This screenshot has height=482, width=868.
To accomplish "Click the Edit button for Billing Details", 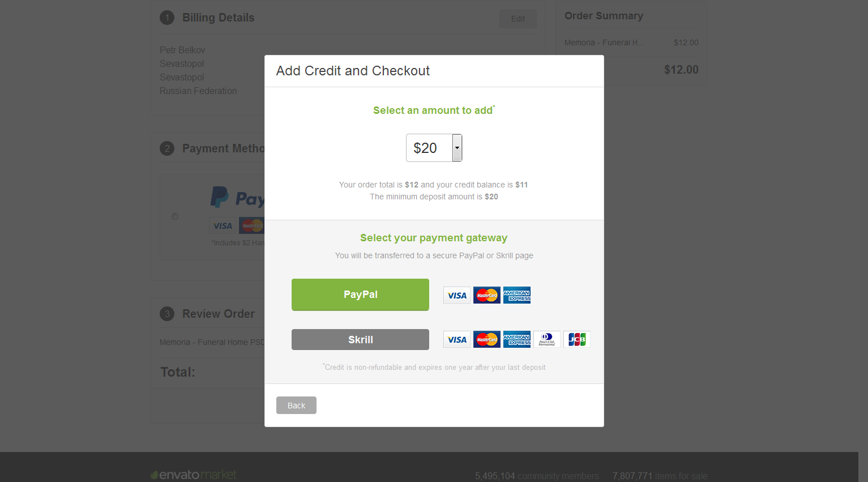I will (518, 19).
